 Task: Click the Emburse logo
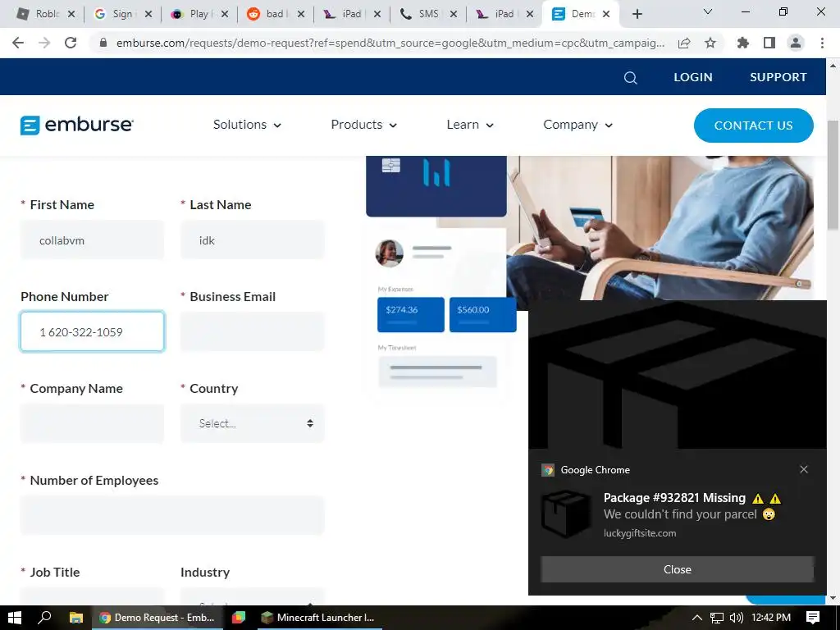pos(76,125)
